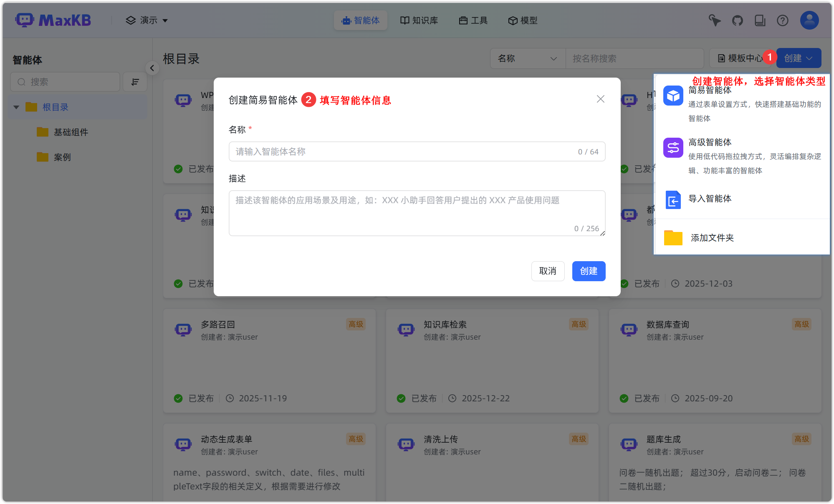This screenshot has height=504, width=834.
Task: Open the 名称 search type dropdown
Action: coord(527,58)
